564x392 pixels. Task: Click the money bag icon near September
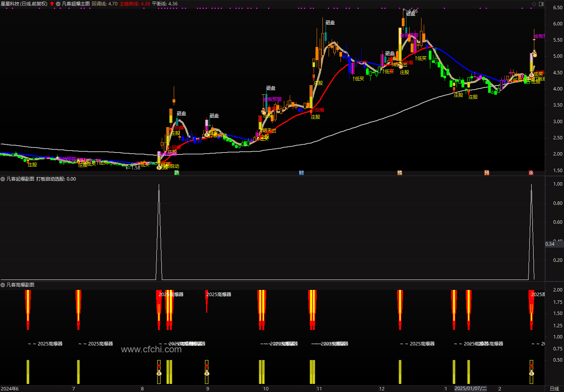(x=207, y=373)
